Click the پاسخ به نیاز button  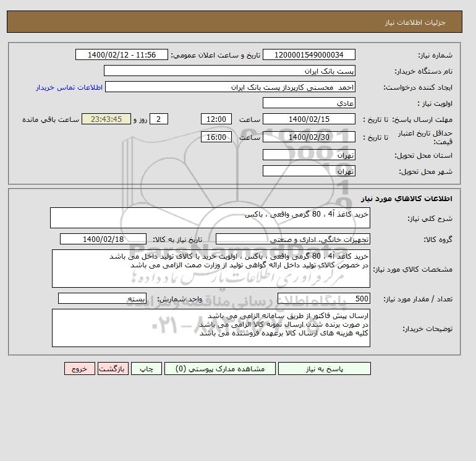pos(324,369)
